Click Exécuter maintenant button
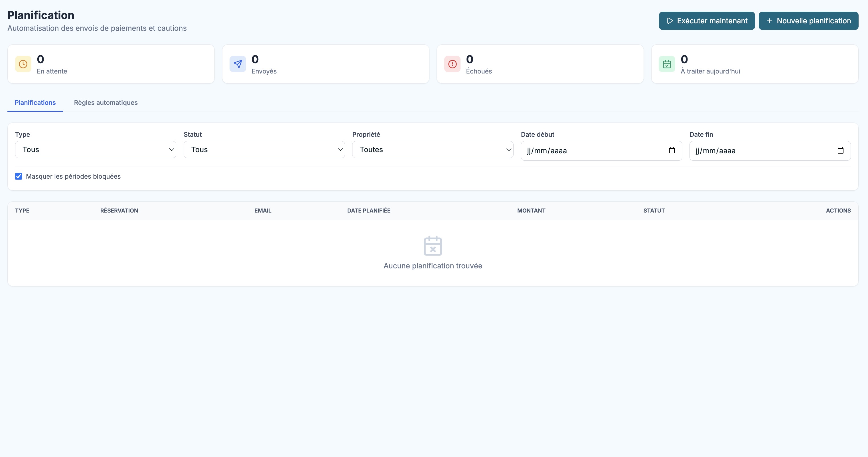The height and width of the screenshot is (457, 868). (x=707, y=21)
